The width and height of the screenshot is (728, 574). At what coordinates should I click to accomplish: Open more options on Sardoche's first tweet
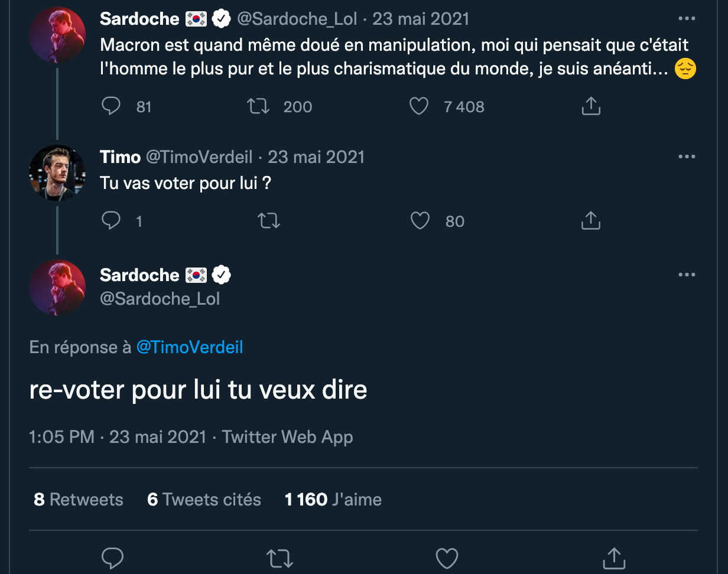687,19
